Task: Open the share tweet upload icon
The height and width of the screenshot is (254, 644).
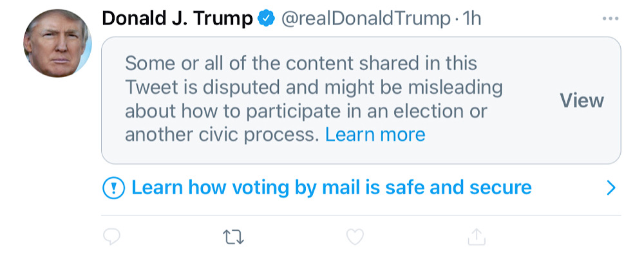Action: (x=477, y=237)
